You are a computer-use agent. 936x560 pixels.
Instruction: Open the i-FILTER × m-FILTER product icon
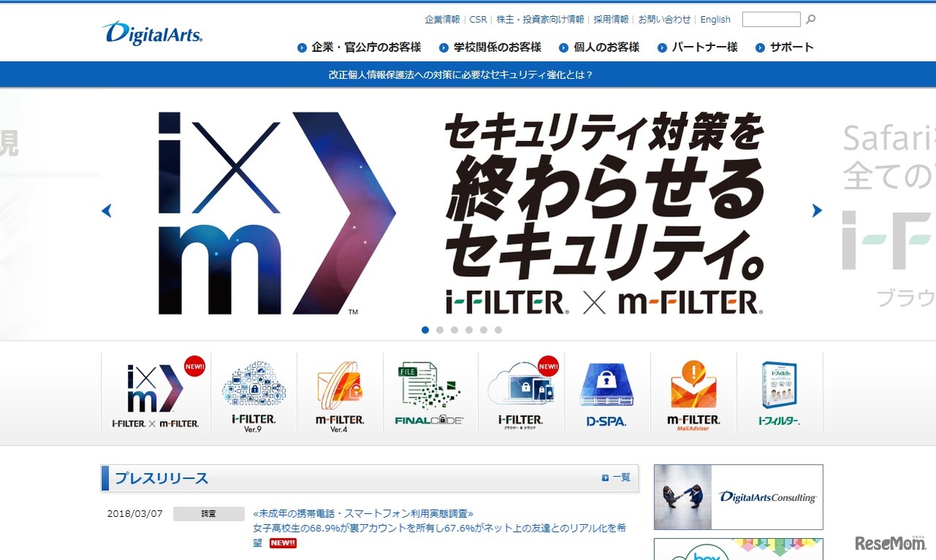click(155, 393)
